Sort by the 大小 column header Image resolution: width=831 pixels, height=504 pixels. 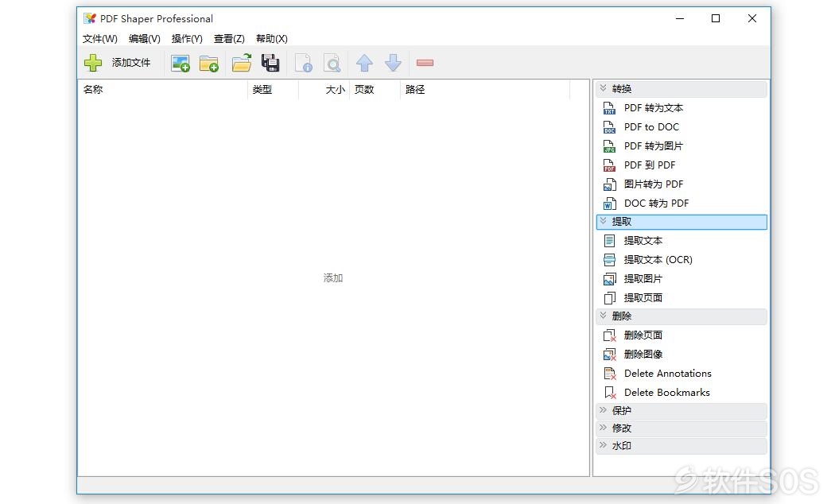click(324, 90)
